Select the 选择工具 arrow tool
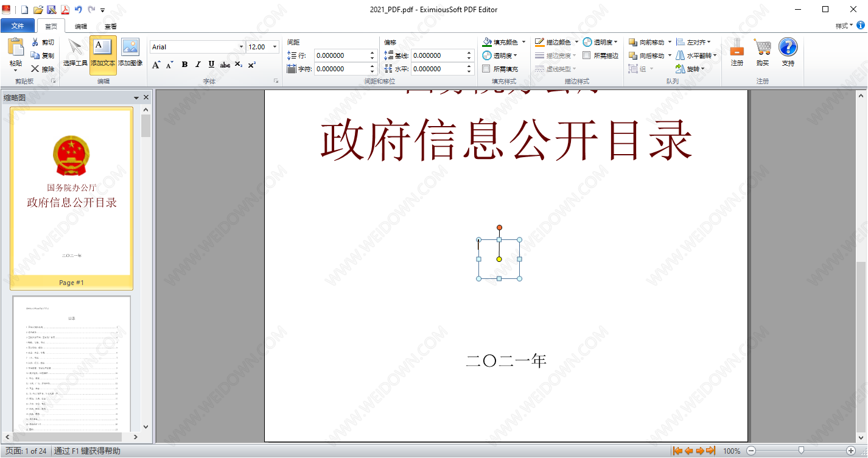This screenshot has height=458, width=868. click(75, 55)
